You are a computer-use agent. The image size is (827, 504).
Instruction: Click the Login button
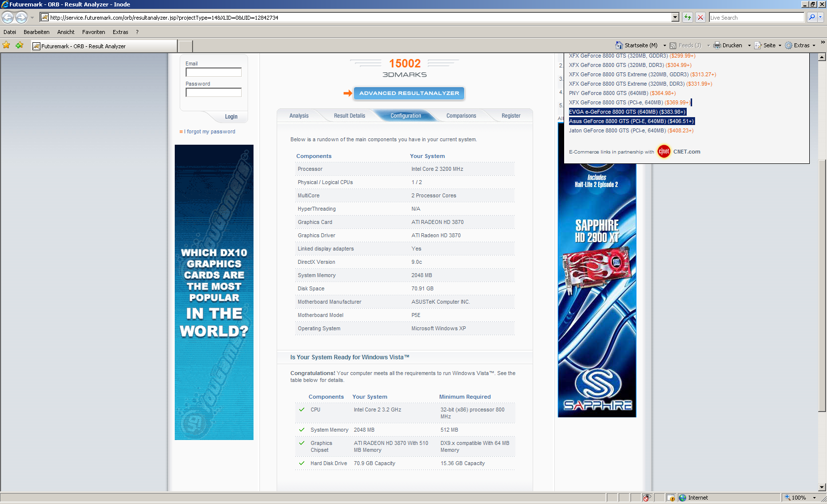pyautogui.click(x=231, y=117)
